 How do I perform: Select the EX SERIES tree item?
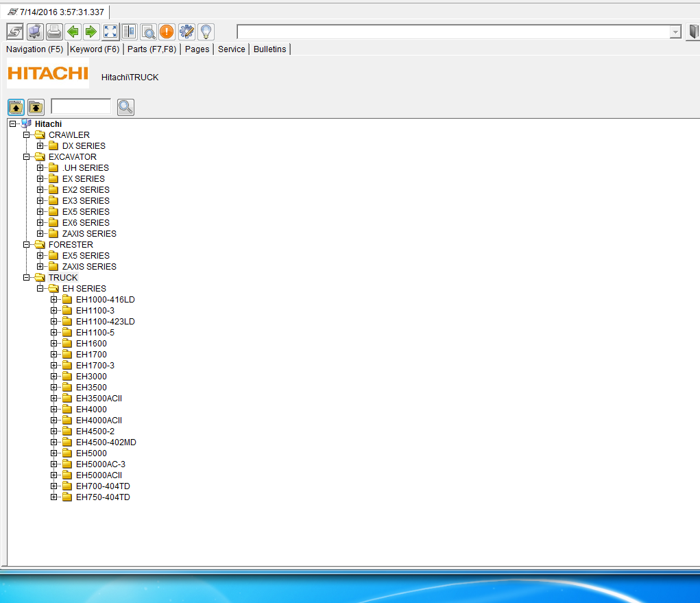coord(84,178)
